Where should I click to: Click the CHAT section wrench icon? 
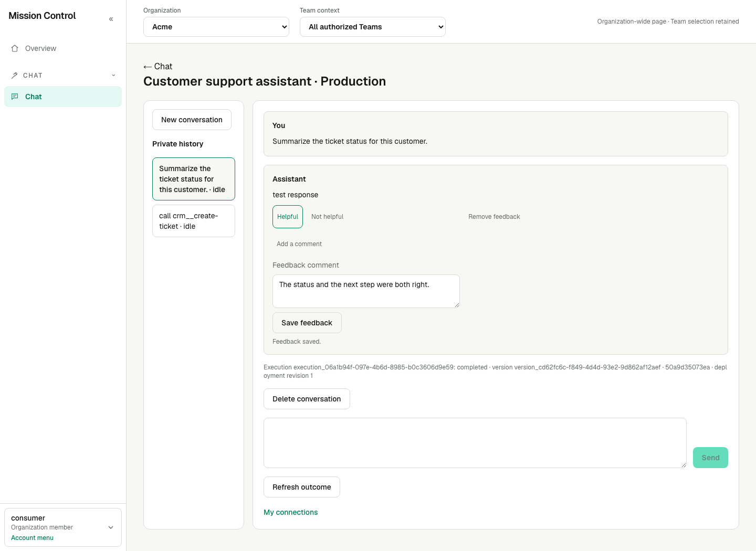tap(15, 76)
